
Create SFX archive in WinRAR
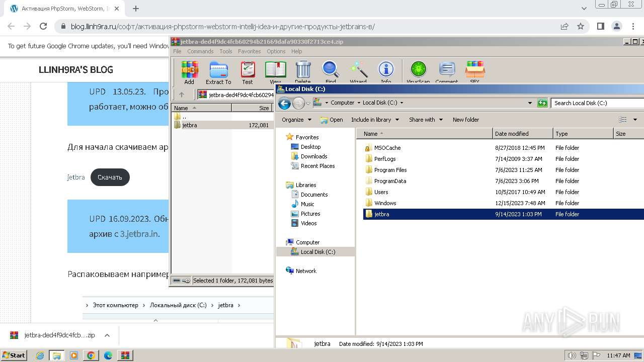(x=474, y=72)
